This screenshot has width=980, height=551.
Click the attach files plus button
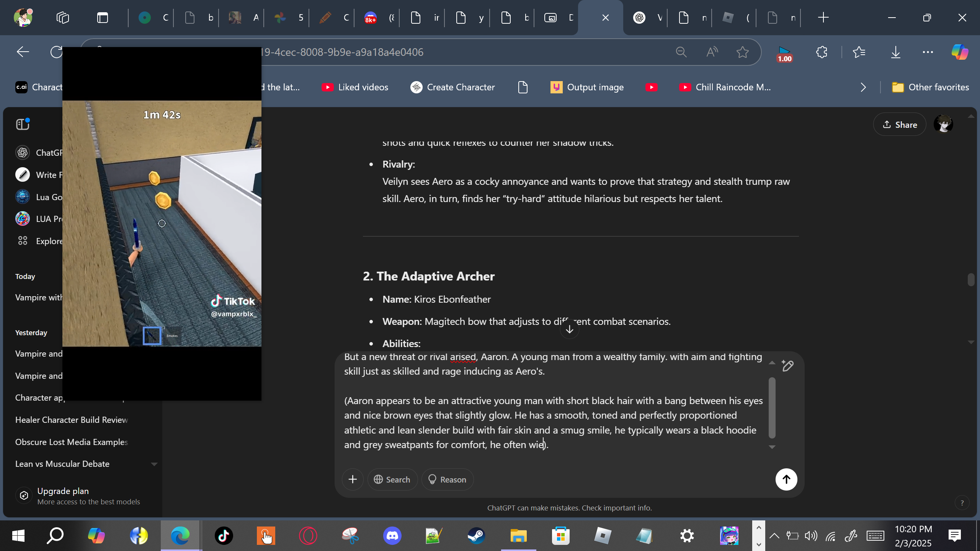[353, 479]
